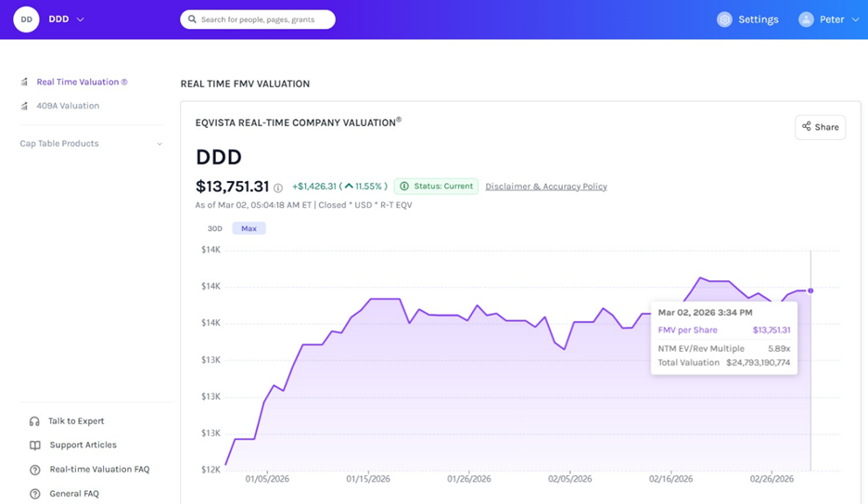The image size is (868, 504).
Task: Click the latest data point on the chart
Action: click(811, 291)
